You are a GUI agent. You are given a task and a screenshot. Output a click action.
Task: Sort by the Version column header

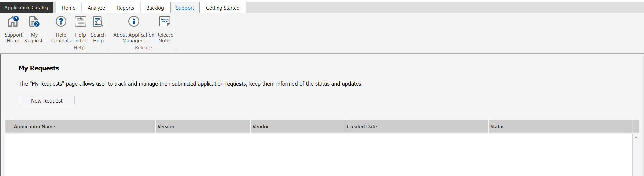click(x=166, y=127)
